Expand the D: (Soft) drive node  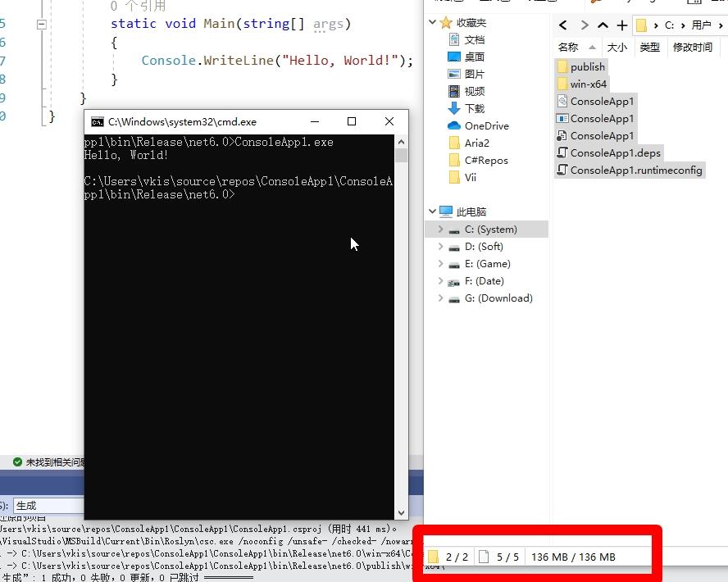441,247
